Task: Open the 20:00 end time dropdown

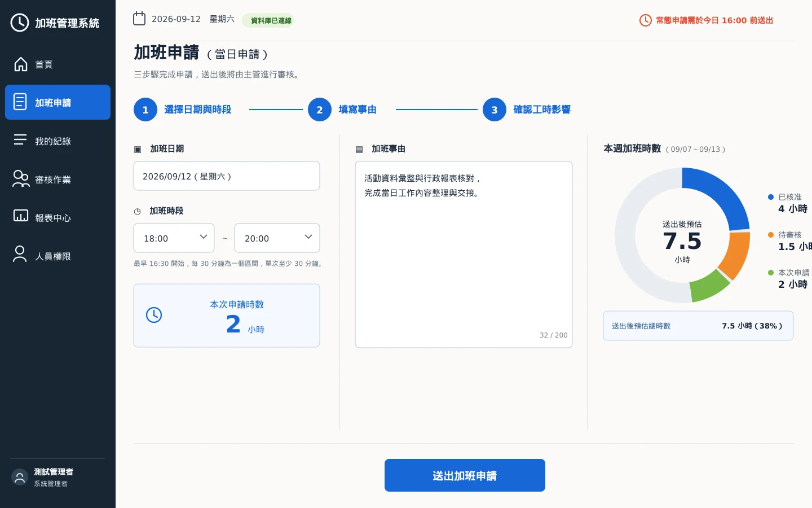Action: pos(277,238)
